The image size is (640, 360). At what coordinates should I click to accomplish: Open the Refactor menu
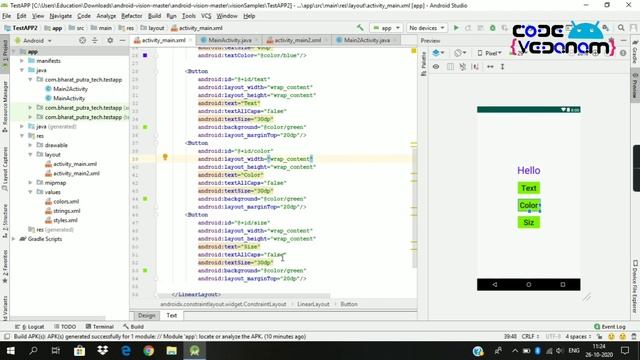click(x=131, y=16)
